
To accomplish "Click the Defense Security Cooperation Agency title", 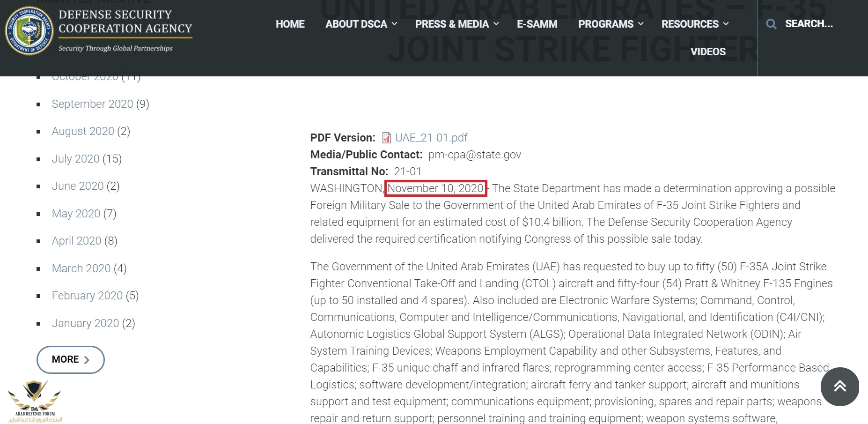I will (125, 22).
